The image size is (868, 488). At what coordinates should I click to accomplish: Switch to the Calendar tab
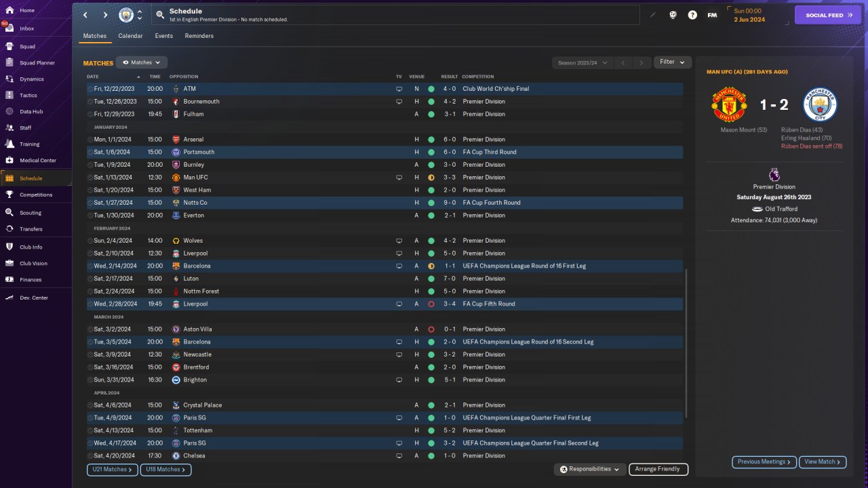tap(130, 36)
